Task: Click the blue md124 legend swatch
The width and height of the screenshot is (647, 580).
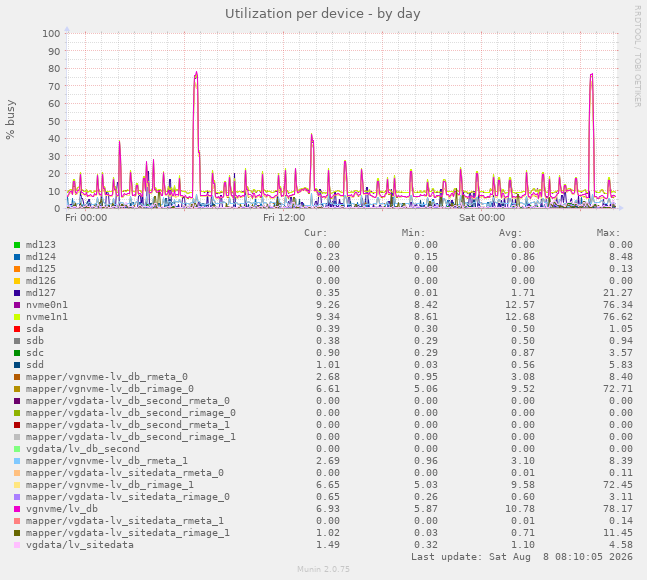Action: [x=17, y=257]
